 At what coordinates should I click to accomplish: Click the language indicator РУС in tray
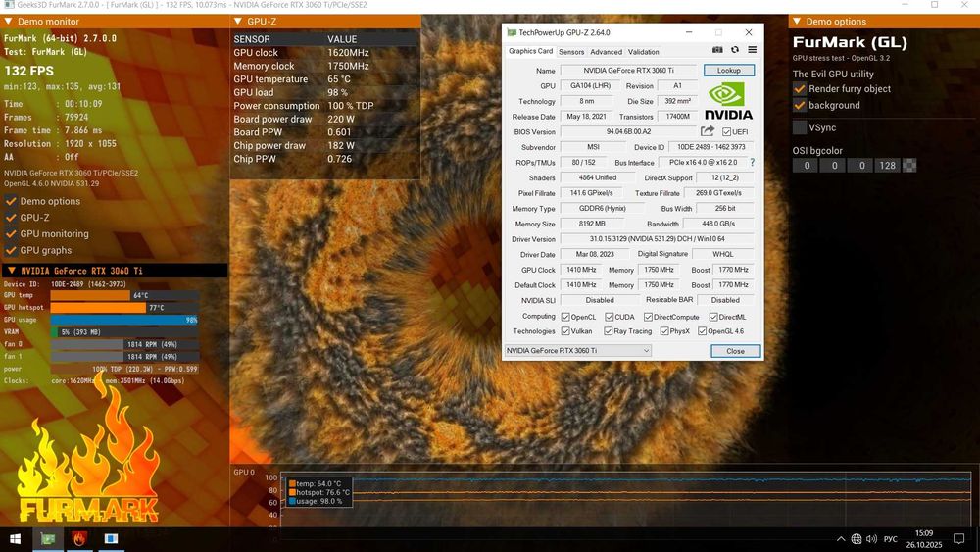tap(891, 539)
